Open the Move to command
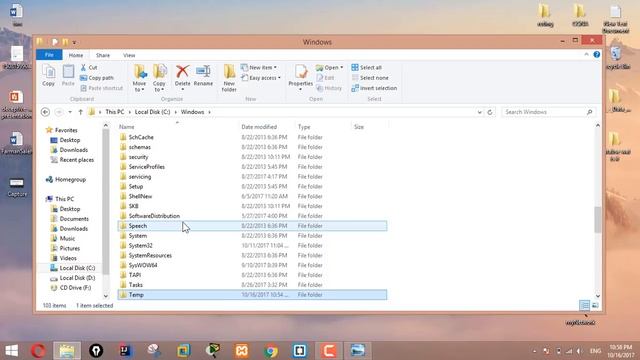Viewport: 640px width, 360px height. (140, 78)
